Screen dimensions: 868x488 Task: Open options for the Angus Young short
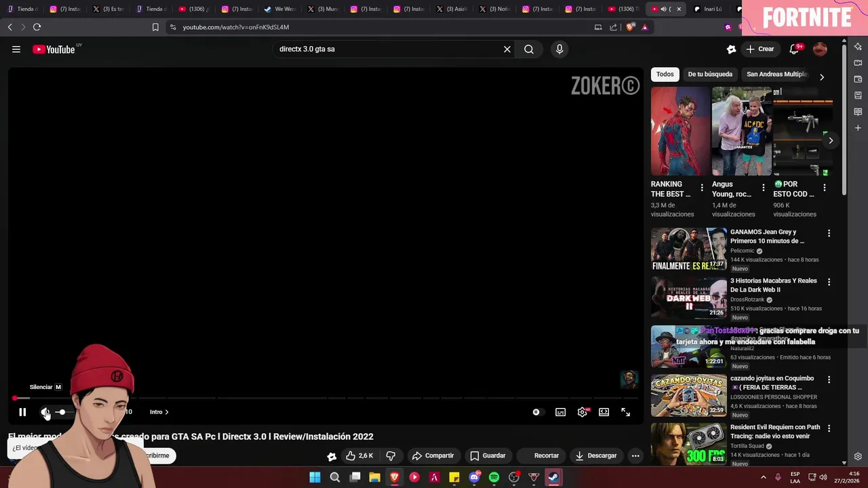(764, 188)
